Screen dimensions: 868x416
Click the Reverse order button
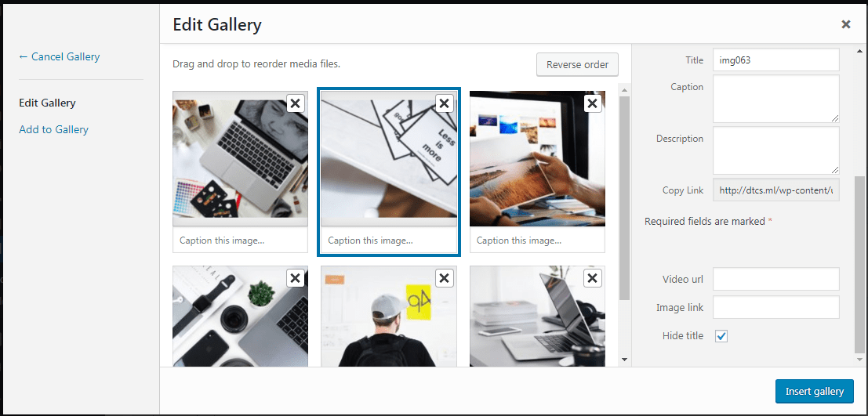pos(577,65)
